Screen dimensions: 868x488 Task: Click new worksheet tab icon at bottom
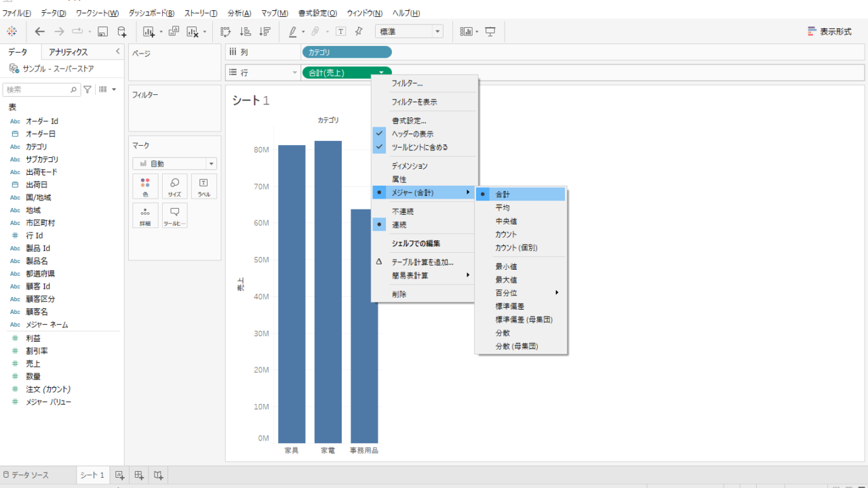pyautogui.click(x=119, y=475)
